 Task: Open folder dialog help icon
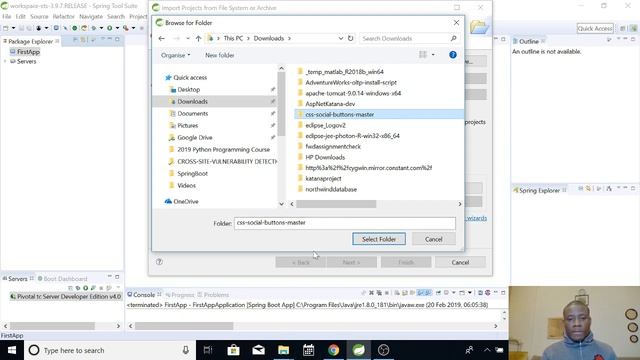pos(453,55)
